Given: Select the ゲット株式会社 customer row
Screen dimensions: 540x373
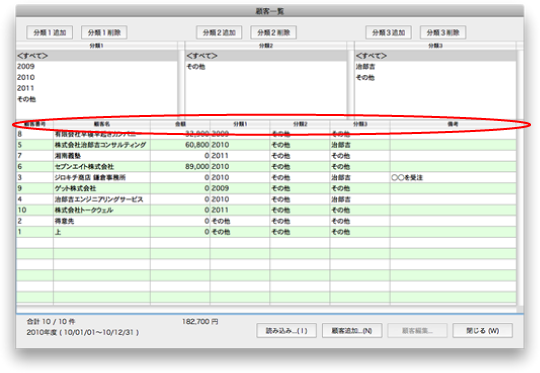Looking at the screenshot, I should tap(266, 188).
